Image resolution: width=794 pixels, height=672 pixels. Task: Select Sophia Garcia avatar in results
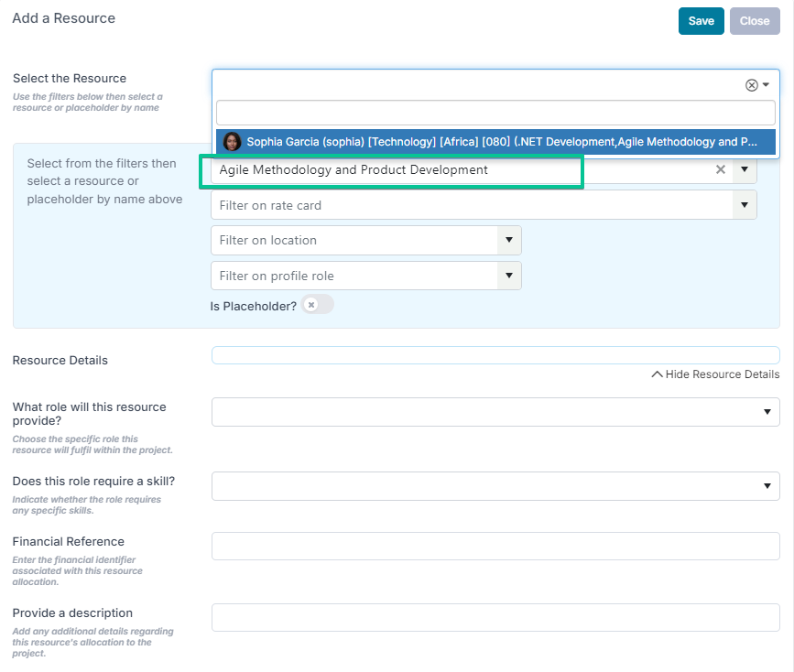coord(232,142)
